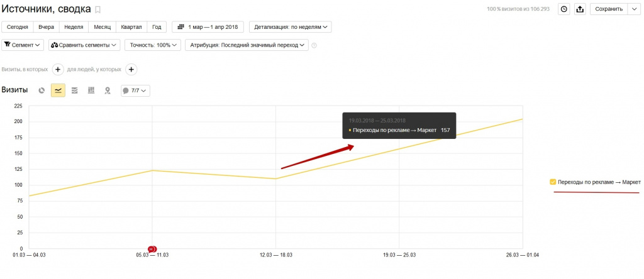Open the Атрибуция dropdown

coord(247,45)
